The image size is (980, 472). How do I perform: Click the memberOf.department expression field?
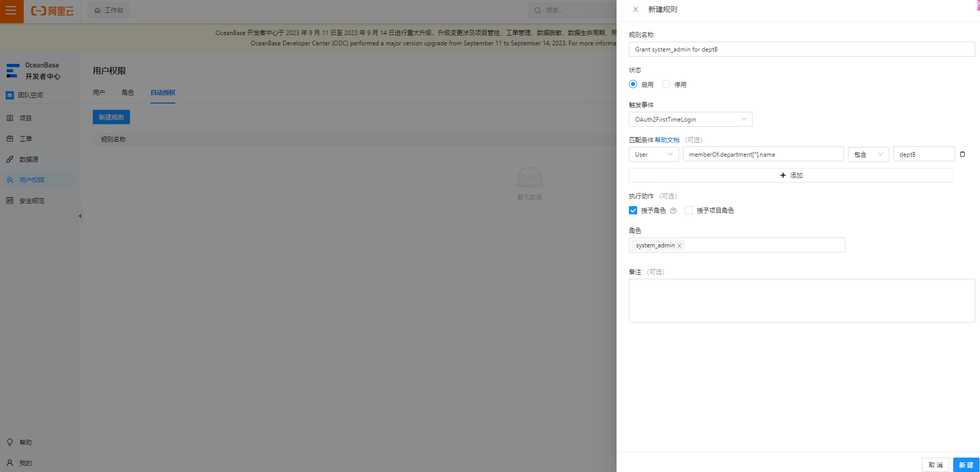[x=763, y=154]
